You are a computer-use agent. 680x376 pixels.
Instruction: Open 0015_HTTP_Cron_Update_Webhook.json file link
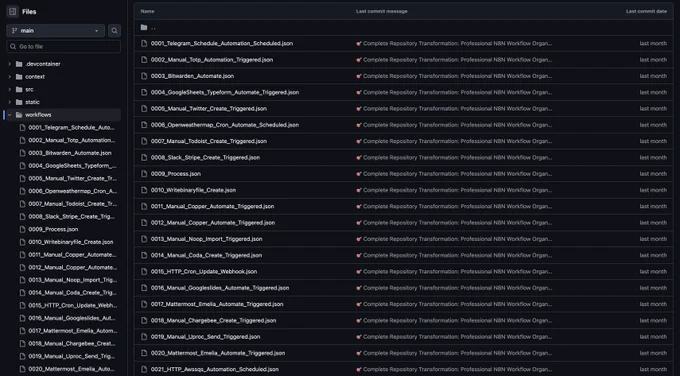click(204, 271)
